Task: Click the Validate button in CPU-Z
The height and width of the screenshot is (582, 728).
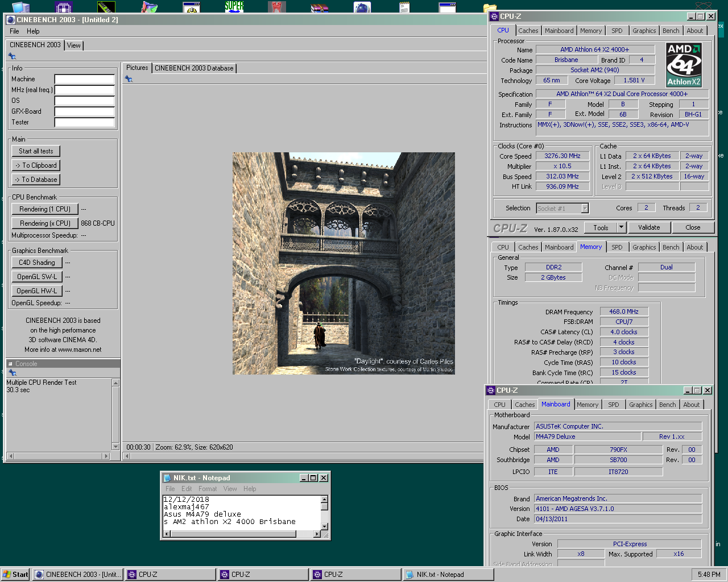Action: [x=649, y=227]
